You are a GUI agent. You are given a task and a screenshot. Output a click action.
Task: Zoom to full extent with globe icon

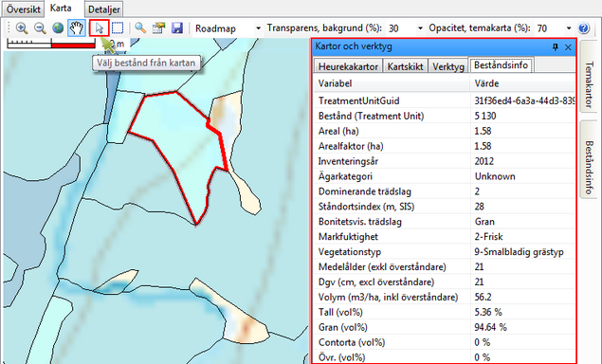tap(58, 28)
